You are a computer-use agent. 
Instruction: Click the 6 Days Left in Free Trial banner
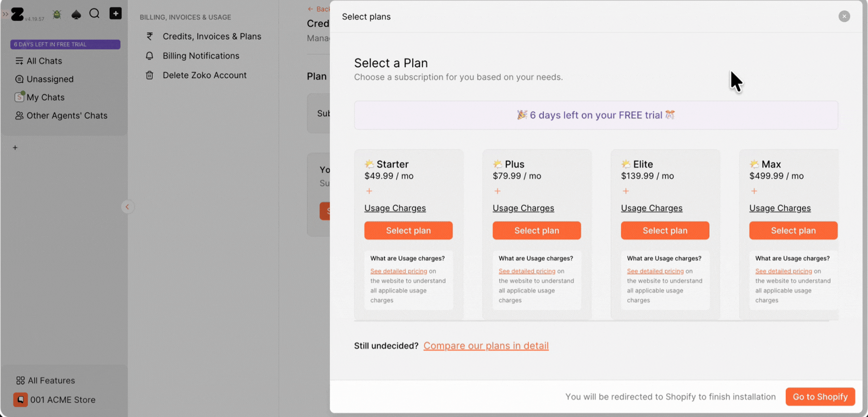pyautogui.click(x=65, y=44)
